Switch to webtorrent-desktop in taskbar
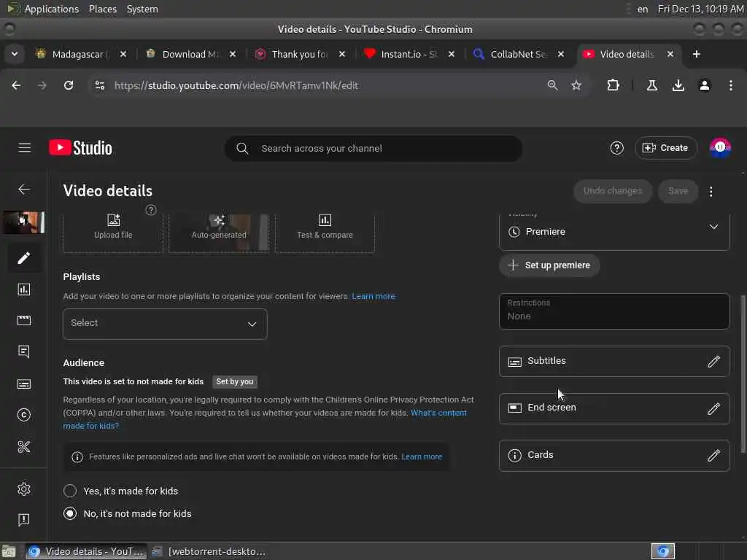This screenshot has width=747, height=560. (209, 551)
